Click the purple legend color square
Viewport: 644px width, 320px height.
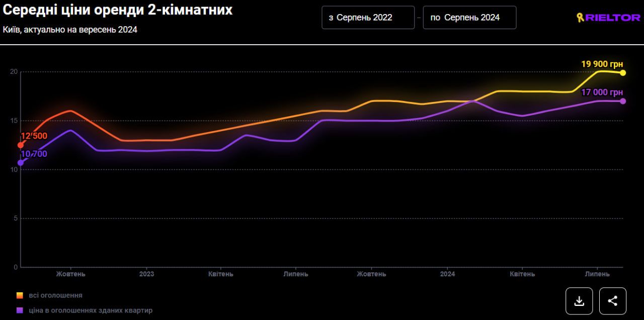pyautogui.click(x=20, y=310)
